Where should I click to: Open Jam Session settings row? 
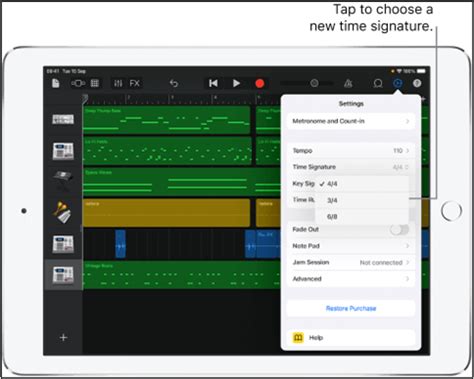(351, 262)
